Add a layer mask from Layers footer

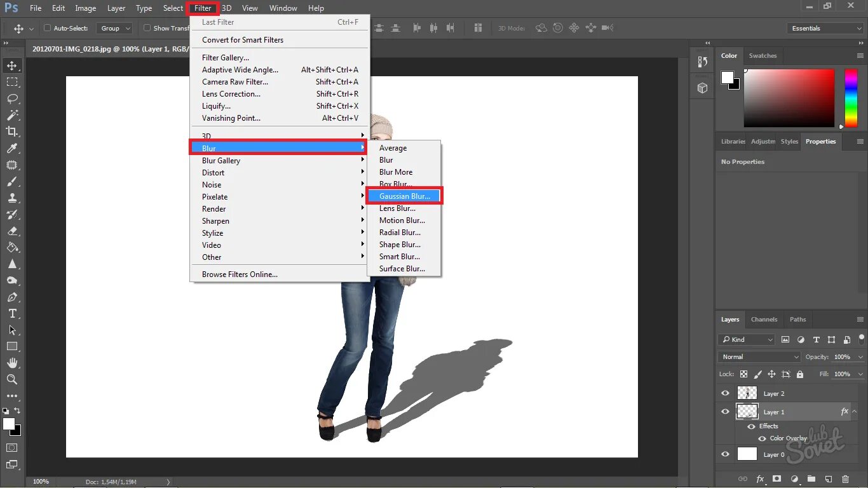(x=776, y=479)
